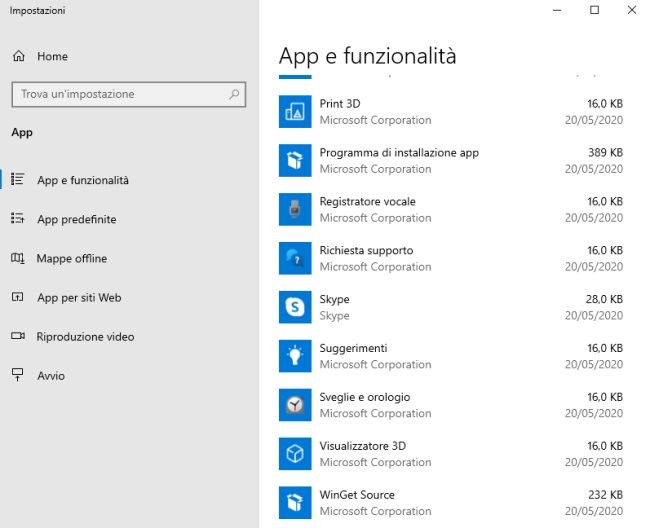Screen dimensions: 650x528
Task: Click the App e funzionalità list icon
Action: pyautogui.click(x=17, y=179)
